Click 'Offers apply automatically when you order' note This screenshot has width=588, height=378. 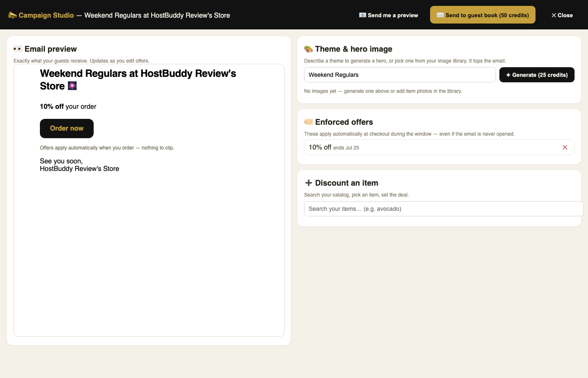[107, 148]
